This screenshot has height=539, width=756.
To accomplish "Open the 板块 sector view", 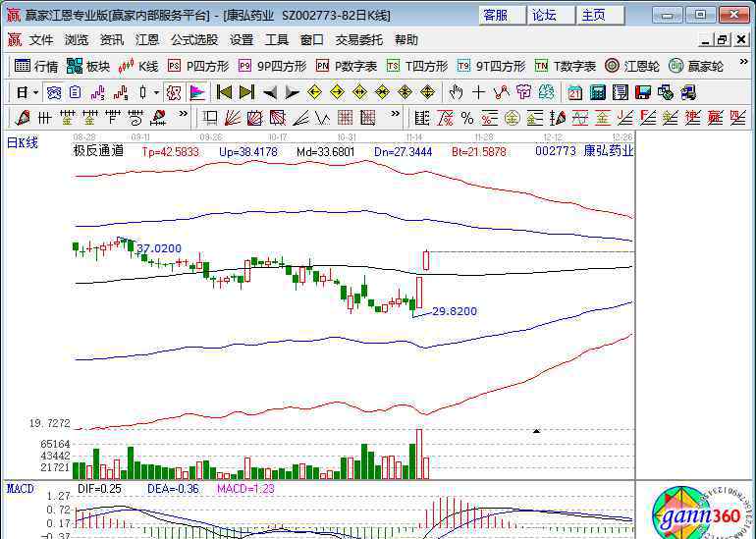I will tap(87, 66).
